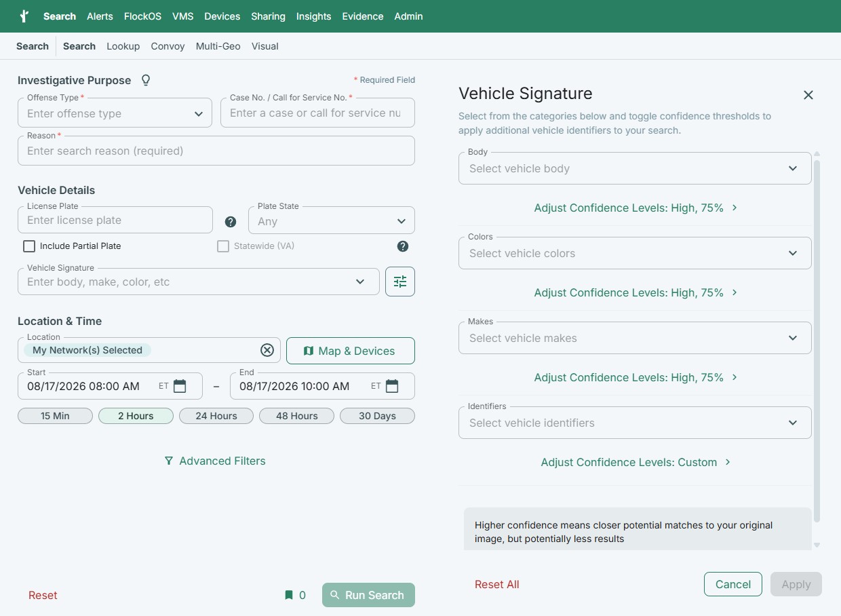Expand Adjust Confidence Levels: Custom
This screenshot has width=841, height=616.
(635, 462)
